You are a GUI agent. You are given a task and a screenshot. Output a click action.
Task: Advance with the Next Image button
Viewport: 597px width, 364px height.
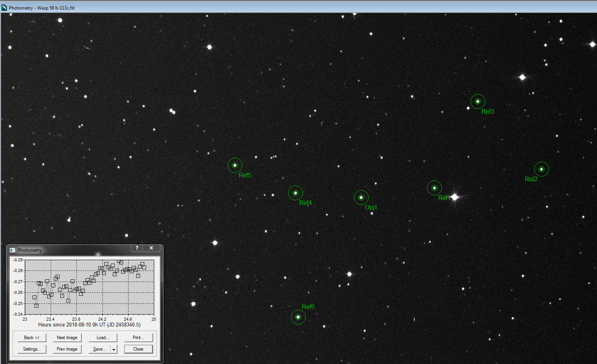67,338
